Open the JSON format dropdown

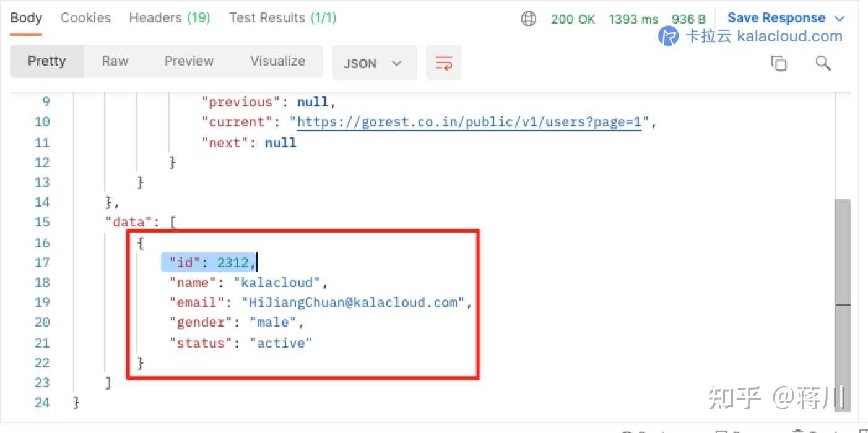(374, 62)
